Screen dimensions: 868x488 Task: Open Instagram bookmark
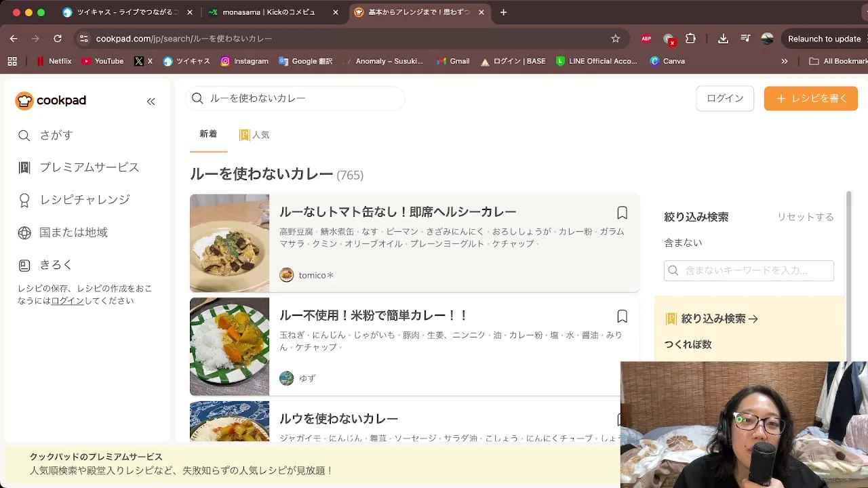coord(244,61)
